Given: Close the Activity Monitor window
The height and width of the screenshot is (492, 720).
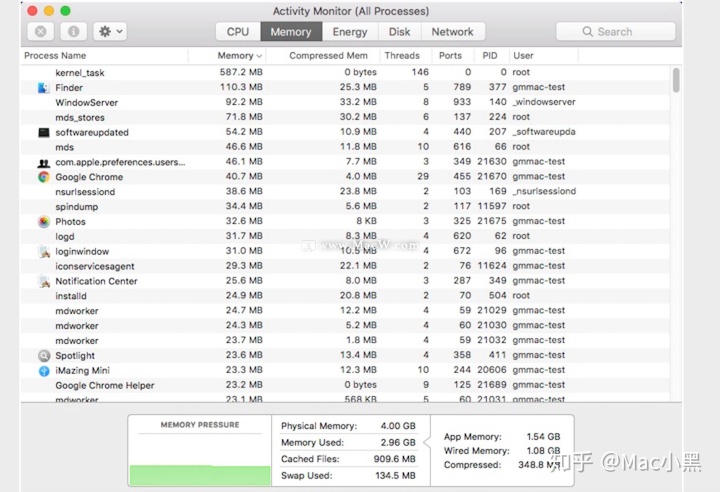Looking at the screenshot, I should 32,11.
